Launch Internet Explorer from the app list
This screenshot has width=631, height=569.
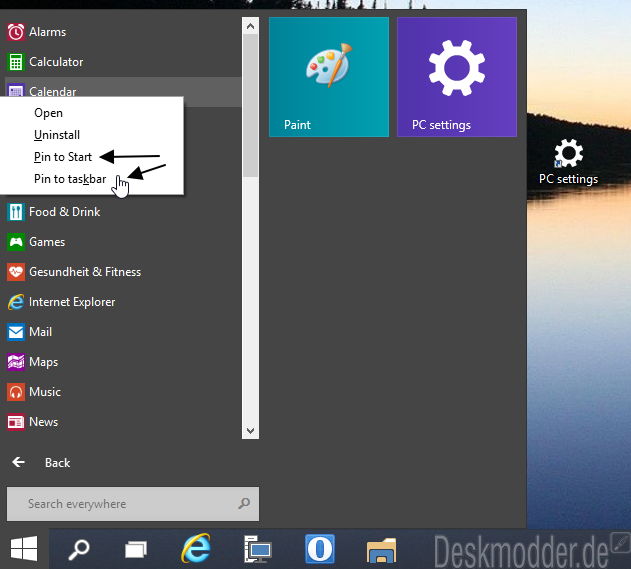click(x=16, y=302)
